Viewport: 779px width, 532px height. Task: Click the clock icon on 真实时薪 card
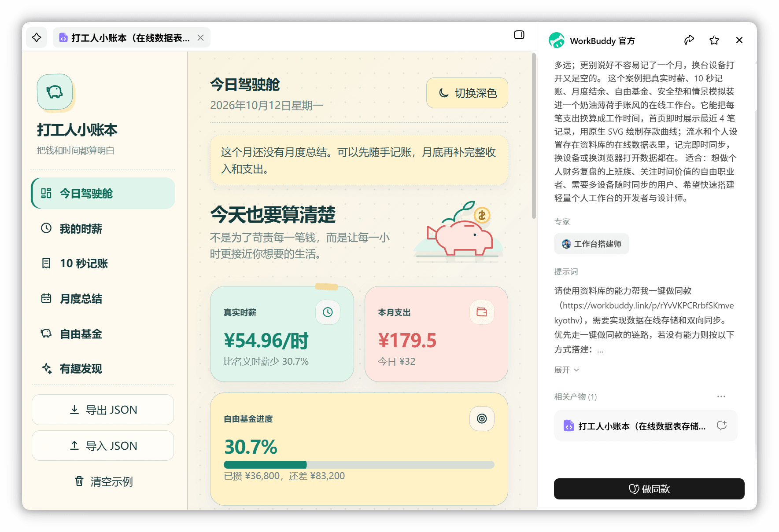328,312
